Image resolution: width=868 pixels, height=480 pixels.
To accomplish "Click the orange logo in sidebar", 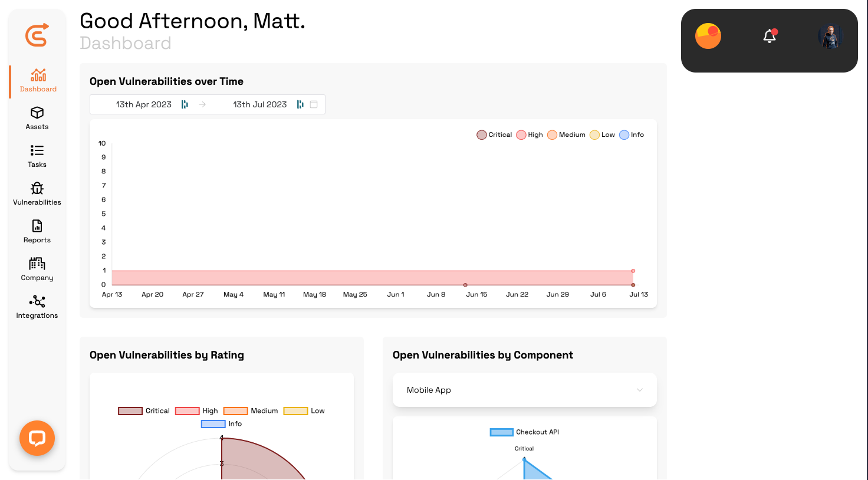I will click(37, 35).
